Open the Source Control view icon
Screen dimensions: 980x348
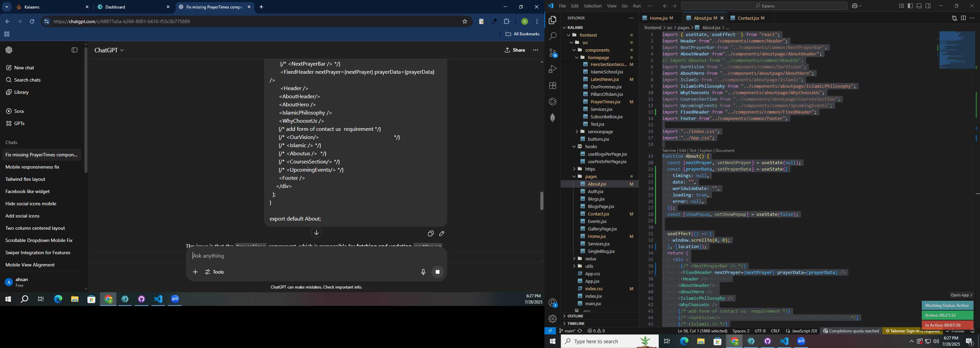tap(552, 53)
